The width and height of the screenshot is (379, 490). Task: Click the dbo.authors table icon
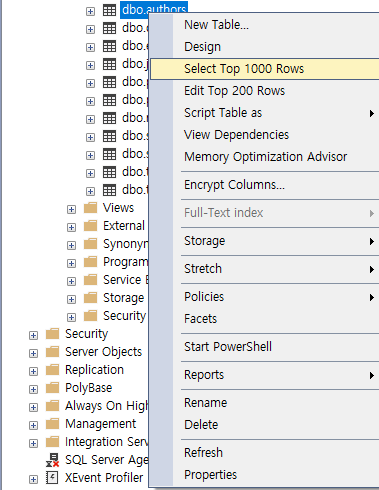[x=109, y=11]
